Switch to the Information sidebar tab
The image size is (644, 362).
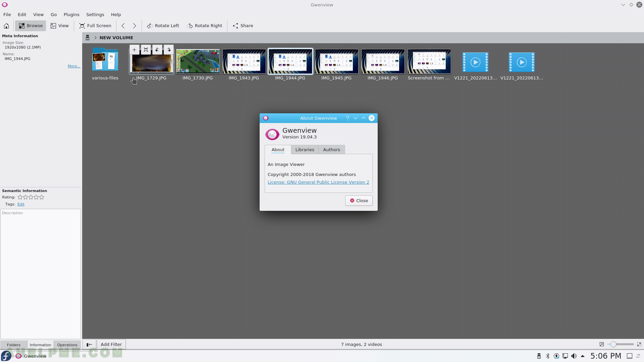pyautogui.click(x=40, y=345)
